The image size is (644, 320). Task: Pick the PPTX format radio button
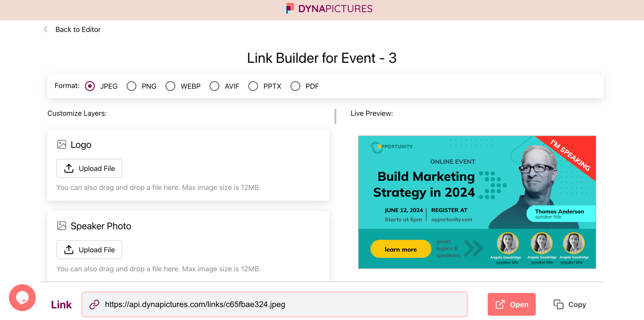(x=253, y=86)
